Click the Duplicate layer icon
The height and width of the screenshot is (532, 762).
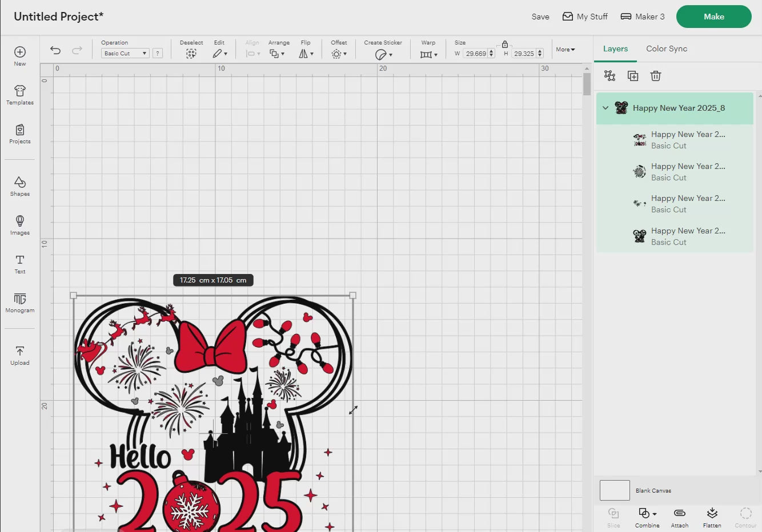coord(633,76)
